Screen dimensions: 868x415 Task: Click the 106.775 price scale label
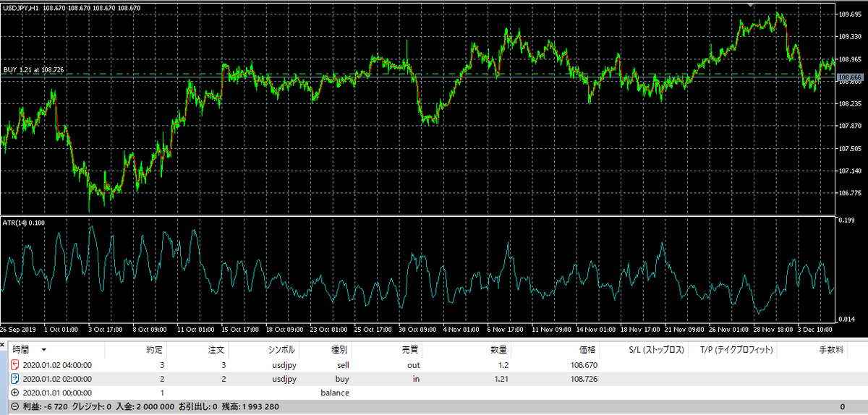pos(849,193)
